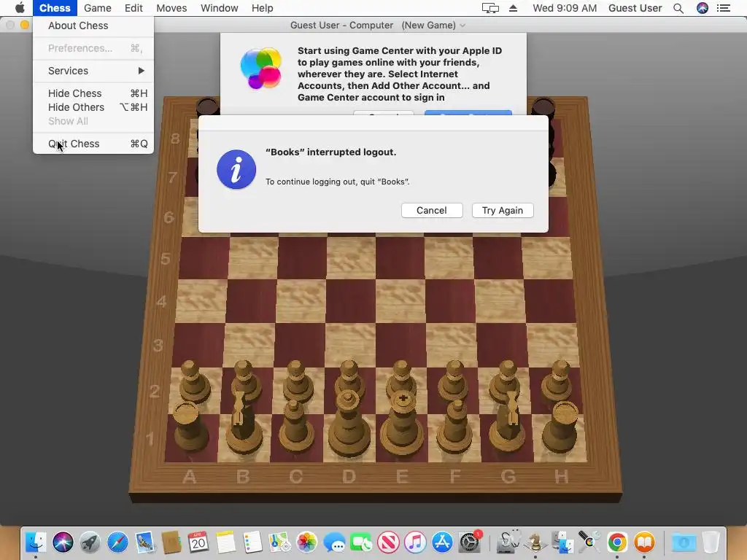Viewport: 747px width, 560px height.
Task: Launch Siri from the Dock
Action: [63, 542]
